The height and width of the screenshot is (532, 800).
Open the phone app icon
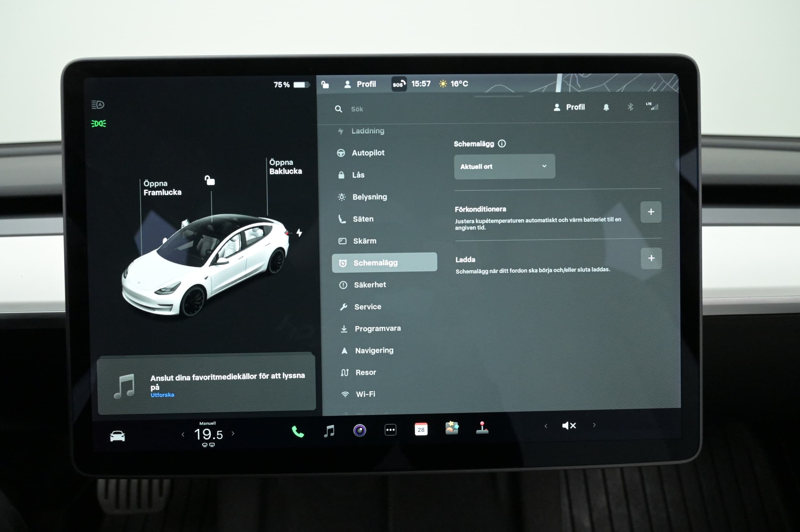tap(298, 431)
